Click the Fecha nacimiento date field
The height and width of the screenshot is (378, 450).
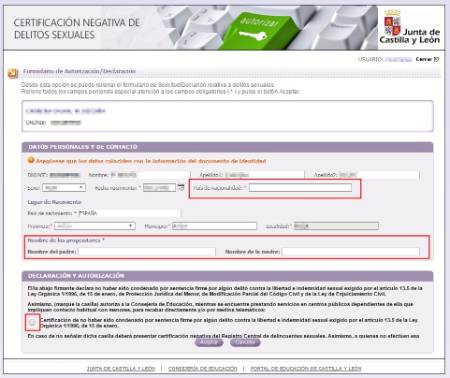click(159, 188)
